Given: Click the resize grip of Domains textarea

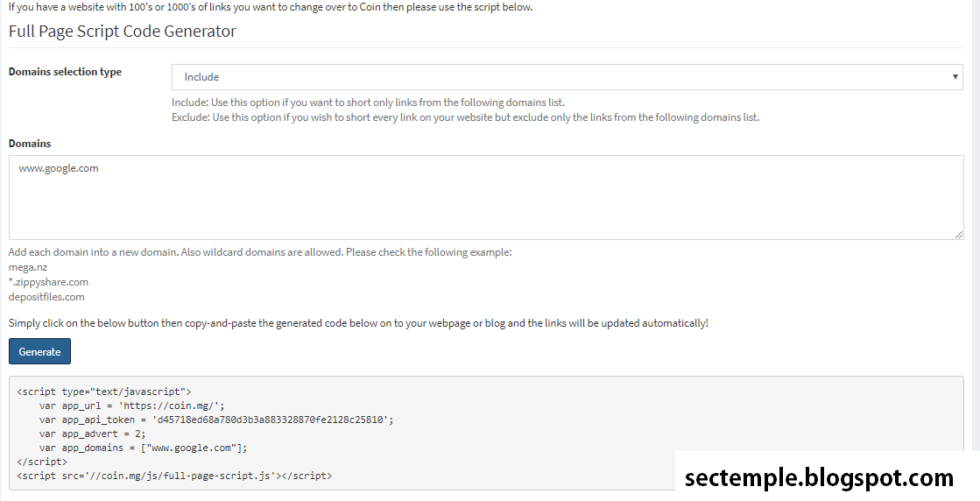Looking at the screenshot, I should pyautogui.click(x=959, y=234).
